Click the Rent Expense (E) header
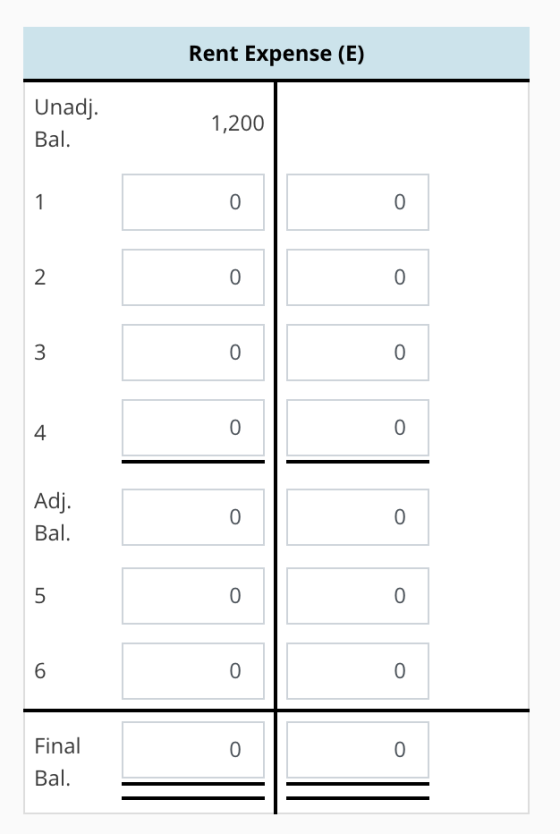This screenshot has height=834, width=560. point(277,54)
